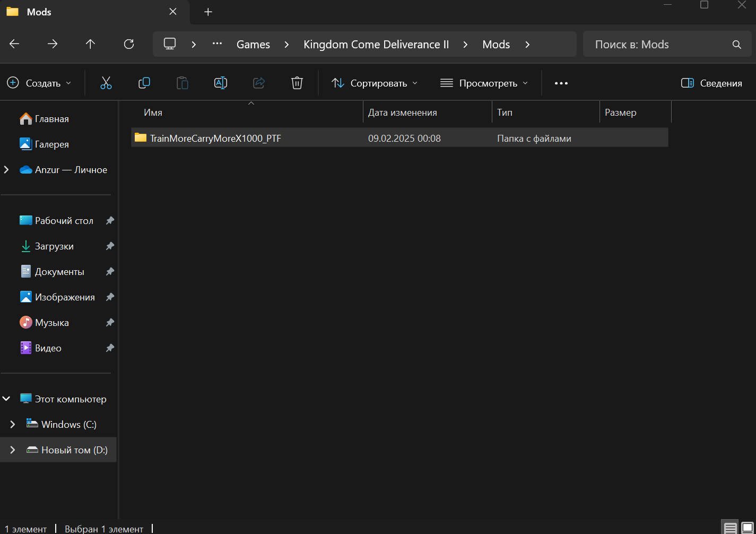Click the Delete trash bin icon
The width and height of the screenshot is (756, 534).
click(297, 83)
